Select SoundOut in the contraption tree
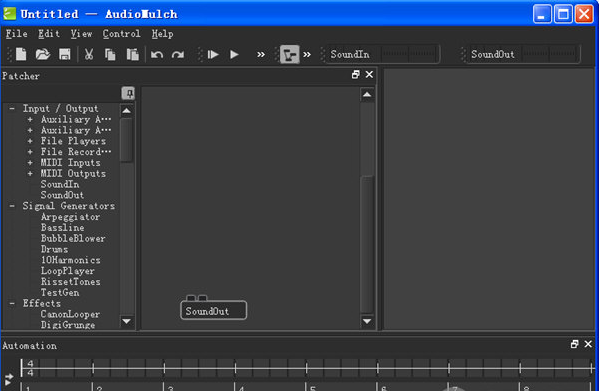 coord(62,195)
